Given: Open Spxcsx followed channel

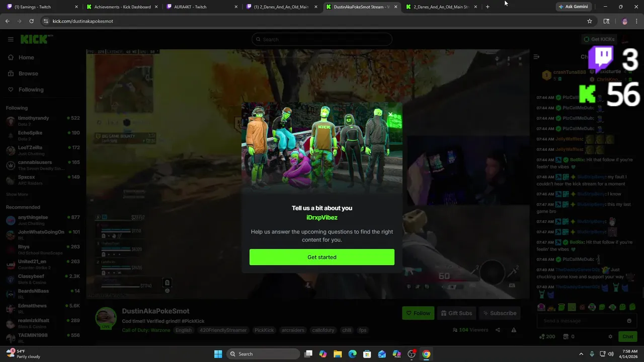Looking at the screenshot, I should pyautogui.click(x=43, y=180).
